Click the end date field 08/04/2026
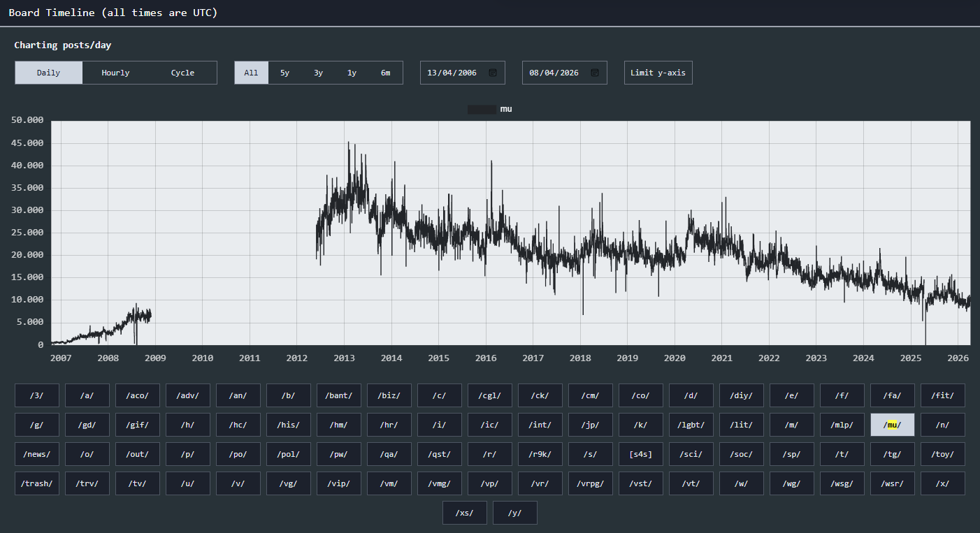This screenshot has height=533, width=980. point(554,73)
